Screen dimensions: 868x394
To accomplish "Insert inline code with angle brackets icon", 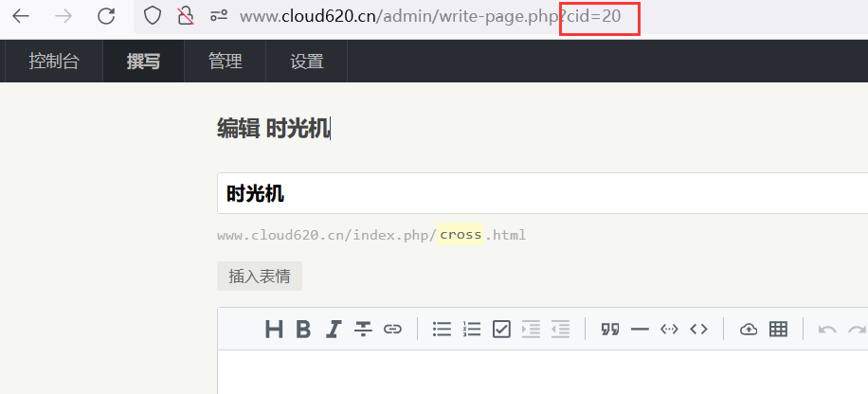I will (698, 330).
